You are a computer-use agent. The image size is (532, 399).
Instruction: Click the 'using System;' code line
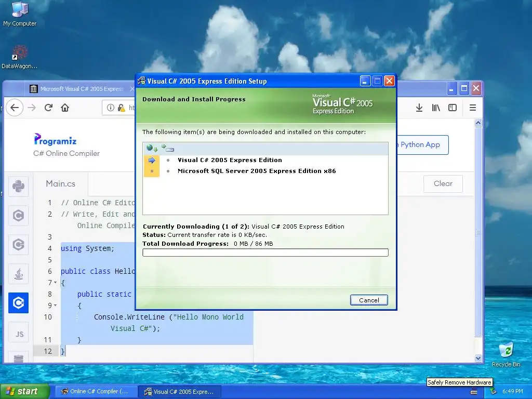click(87, 248)
